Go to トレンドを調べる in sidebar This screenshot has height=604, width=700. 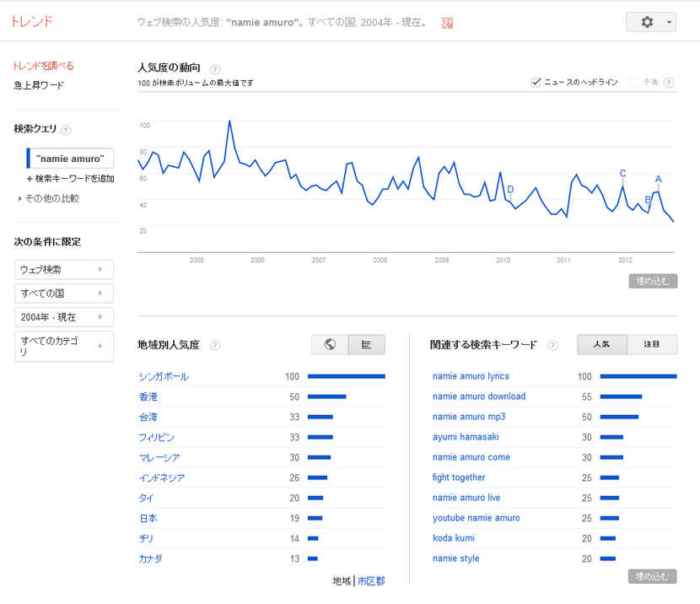pos(43,66)
